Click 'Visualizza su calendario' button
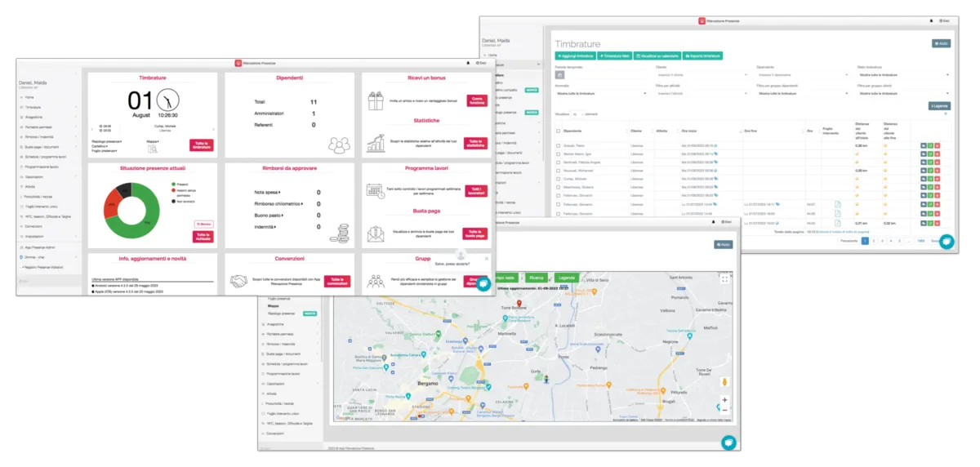 click(x=657, y=56)
